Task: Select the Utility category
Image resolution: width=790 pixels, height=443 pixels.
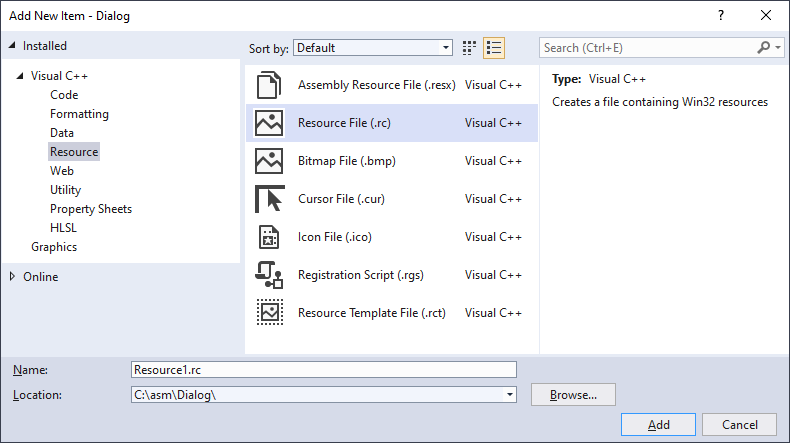Action: point(65,190)
